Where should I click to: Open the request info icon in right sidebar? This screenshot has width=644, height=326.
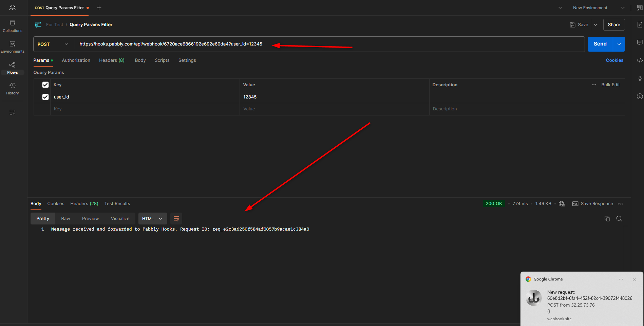(x=640, y=96)
